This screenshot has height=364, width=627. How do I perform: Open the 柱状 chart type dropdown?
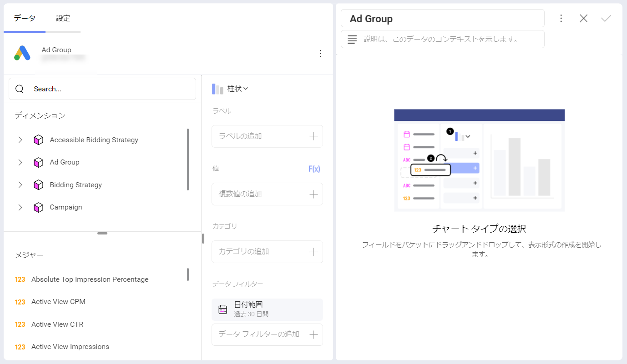click(x=230, y=89)
